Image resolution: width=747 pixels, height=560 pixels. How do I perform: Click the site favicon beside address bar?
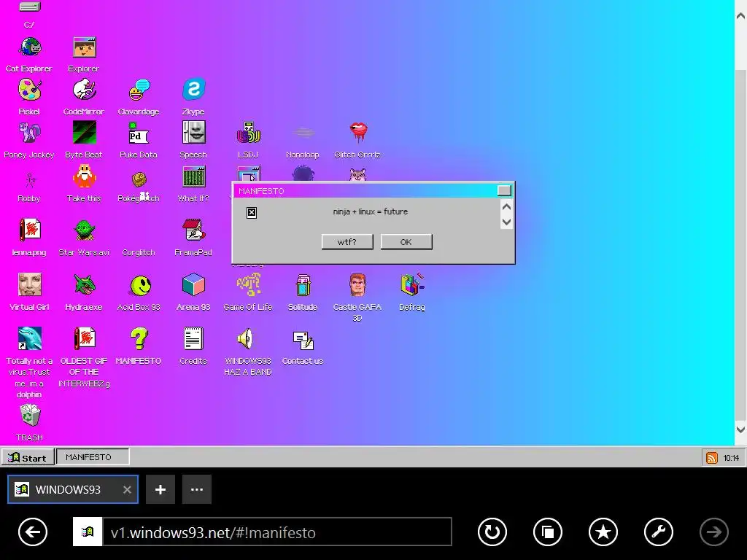(x=88, y=532)
